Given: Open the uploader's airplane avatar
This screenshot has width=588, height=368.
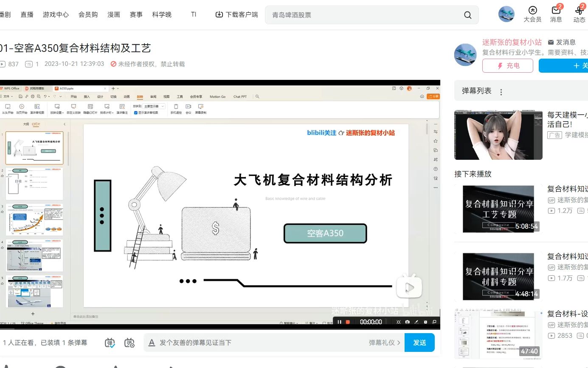Looking at the screenshot, I should pyautogui.click(x=465, y=54).
